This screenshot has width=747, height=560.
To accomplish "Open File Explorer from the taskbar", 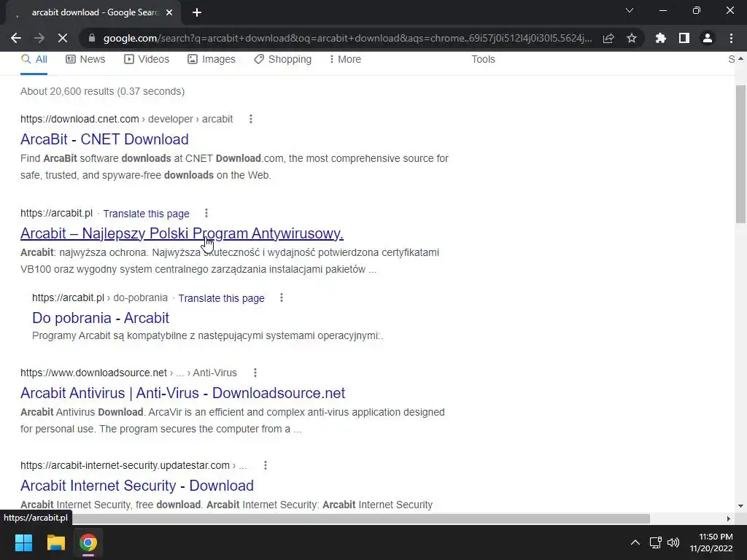I will (55, 542).
